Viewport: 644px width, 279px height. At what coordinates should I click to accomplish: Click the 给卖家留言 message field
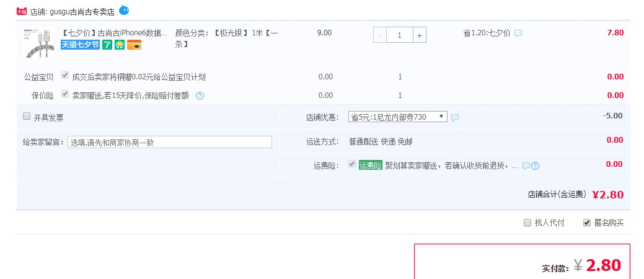tap(170, 142)
